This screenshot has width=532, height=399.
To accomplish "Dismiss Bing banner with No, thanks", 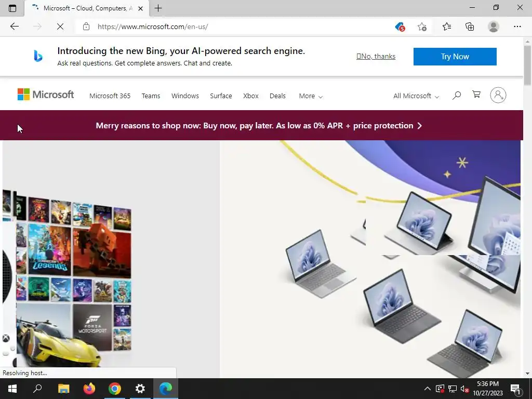I will pos(376,56).
